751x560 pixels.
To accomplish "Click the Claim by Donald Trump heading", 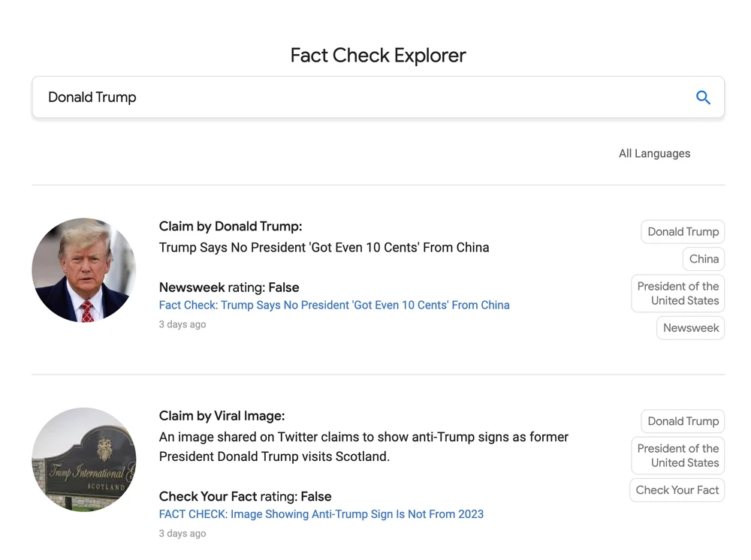I will point(231,226).
